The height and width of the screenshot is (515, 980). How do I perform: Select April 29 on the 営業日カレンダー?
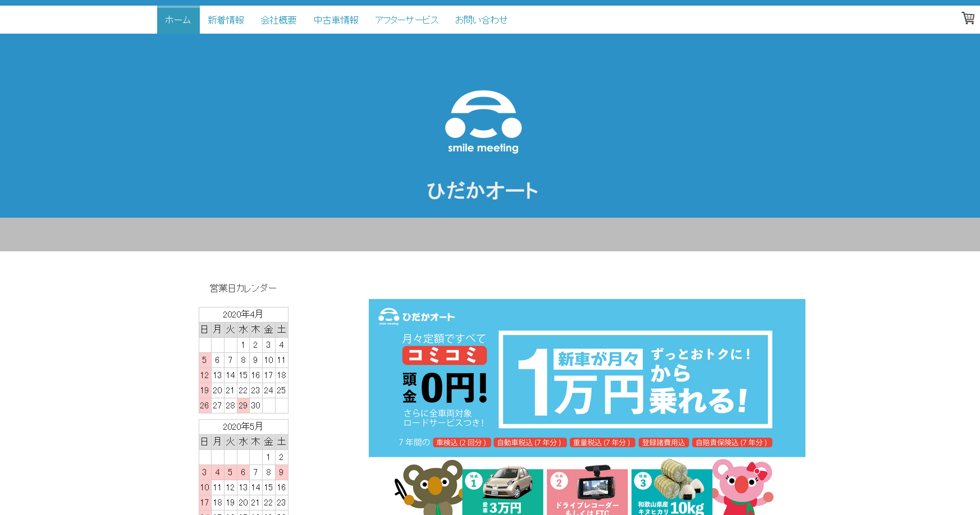coord(242,405)
